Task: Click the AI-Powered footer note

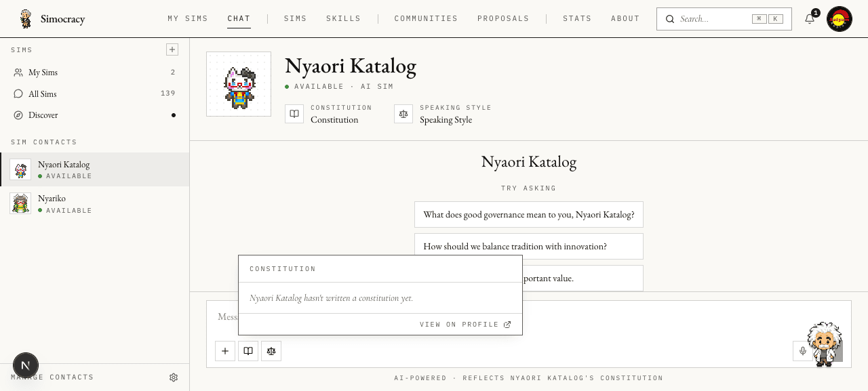Action: 529,378
